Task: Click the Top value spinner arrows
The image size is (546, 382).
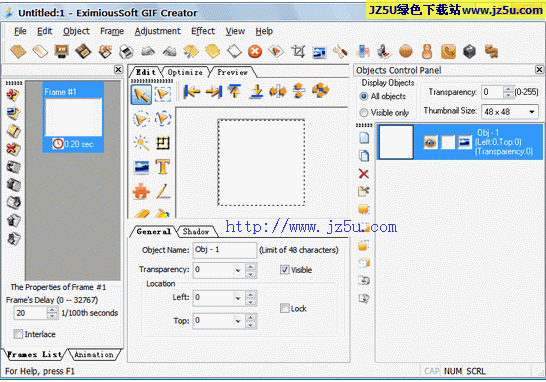Action: pyautogui.click(x=251, y=321)
